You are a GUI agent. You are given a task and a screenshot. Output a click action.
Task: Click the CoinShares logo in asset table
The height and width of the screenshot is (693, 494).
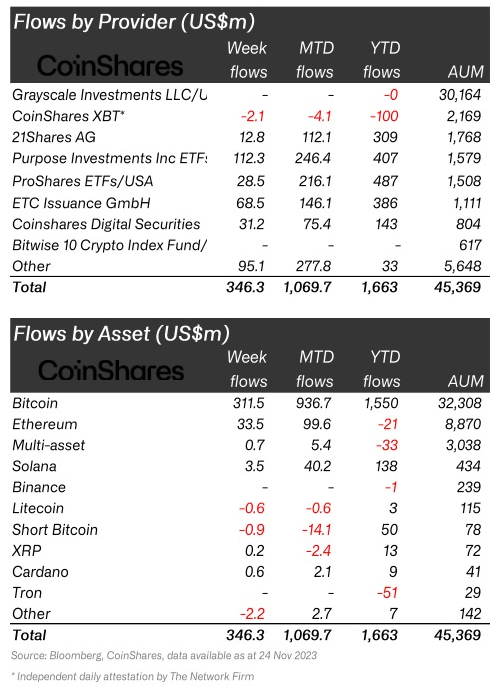click(x=111, y=370)
